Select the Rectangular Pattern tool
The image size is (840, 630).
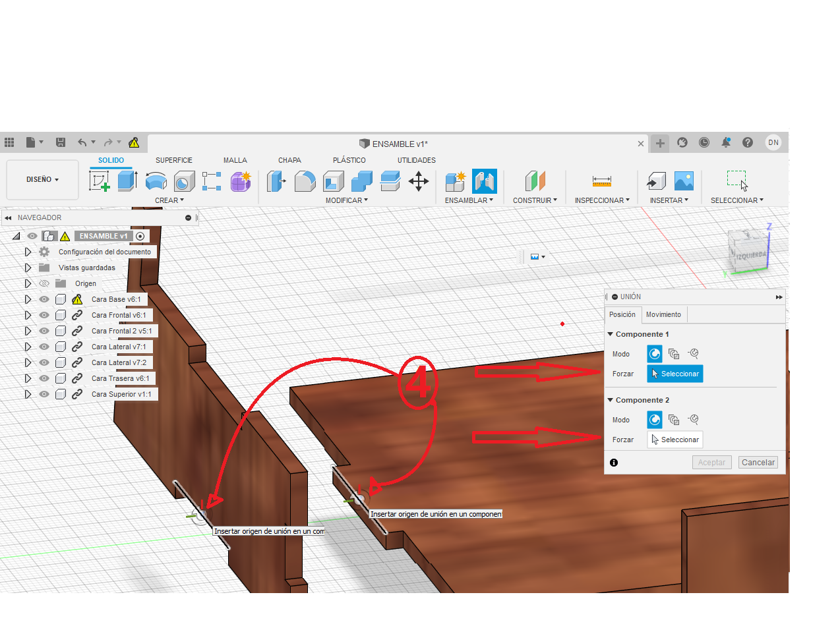click(212, 181)
